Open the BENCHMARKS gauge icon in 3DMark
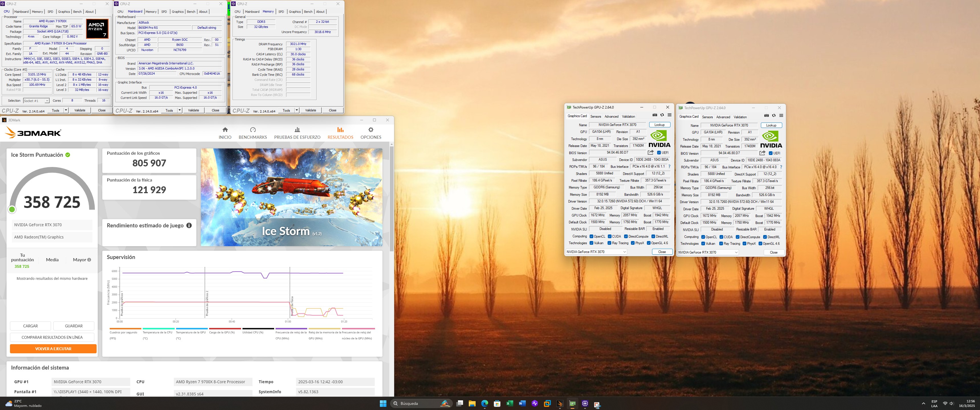The height and width of the screenshot is (410, 980). click(x=252, y=130)
